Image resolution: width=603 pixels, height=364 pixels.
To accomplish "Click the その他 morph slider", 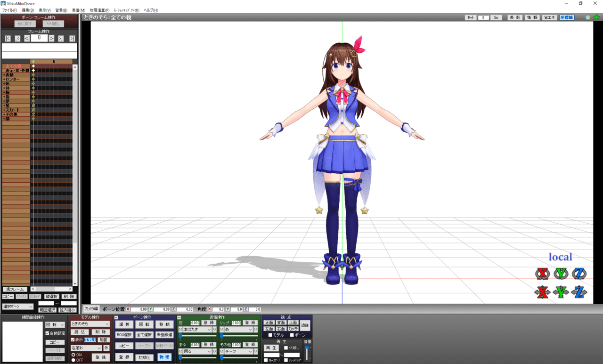I will (x=239, y=357).
